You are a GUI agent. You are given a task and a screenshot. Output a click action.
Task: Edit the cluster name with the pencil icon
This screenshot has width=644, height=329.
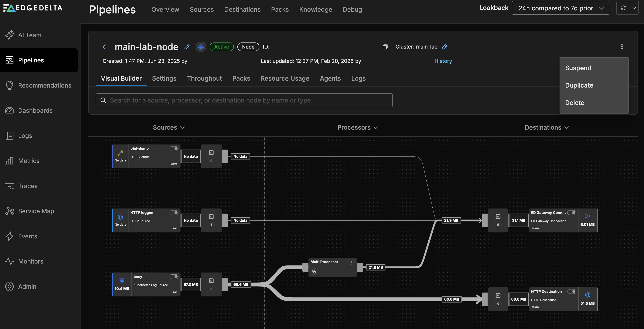point(444,47)
